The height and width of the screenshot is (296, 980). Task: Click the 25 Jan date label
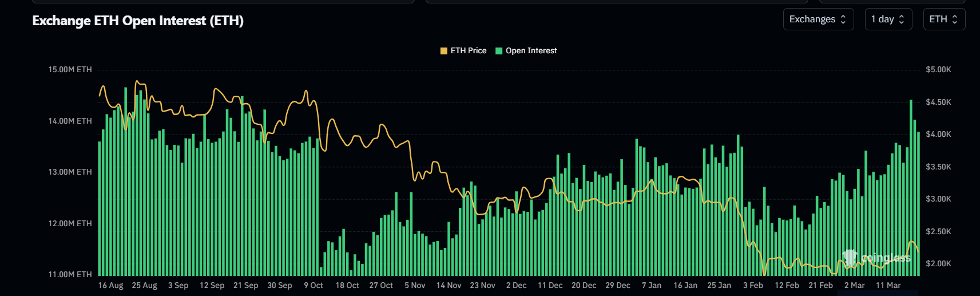[719, 285]
